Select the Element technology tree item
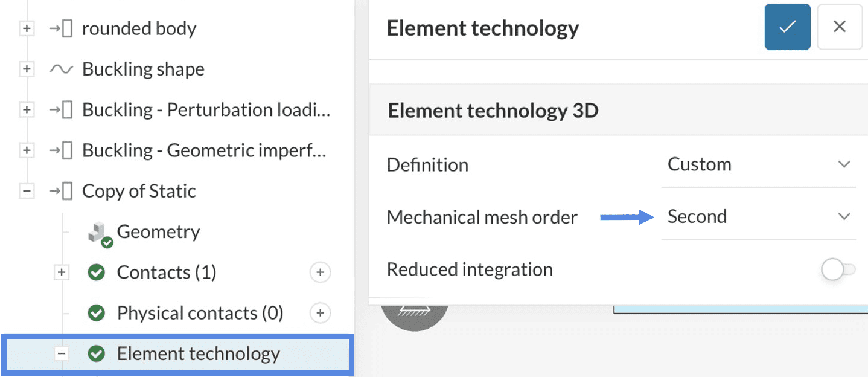868x377 pixels. point(198,353)
